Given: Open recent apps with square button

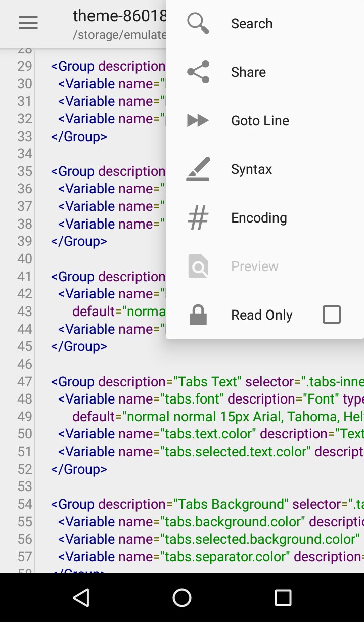Looking at the screenshot, I should [x=283, y=597].
